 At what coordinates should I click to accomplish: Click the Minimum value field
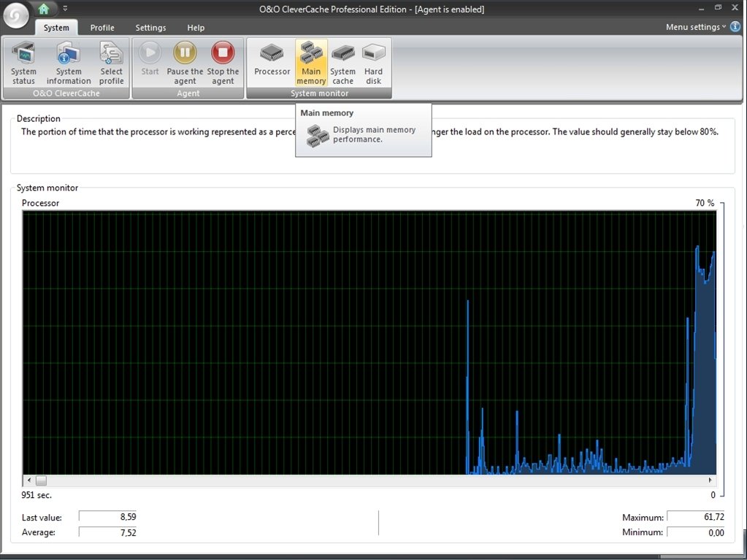pyautogui.click(x=696, y=532)
